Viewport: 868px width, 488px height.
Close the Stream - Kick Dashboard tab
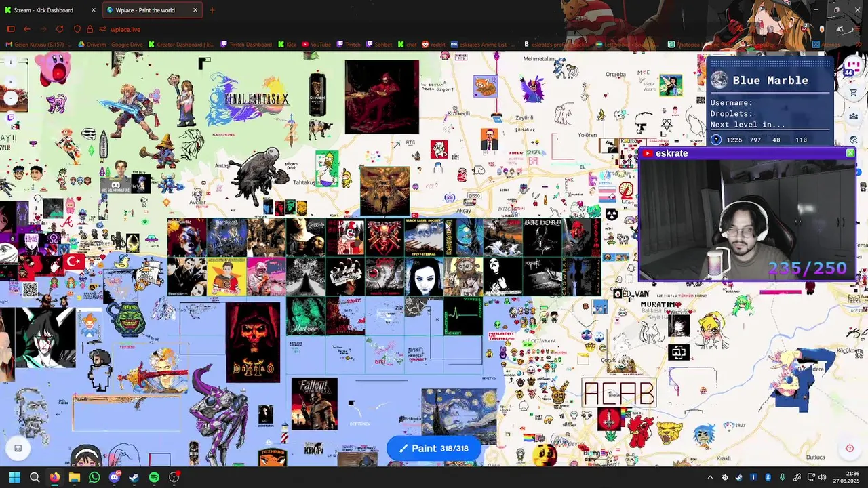coord(94,10)
